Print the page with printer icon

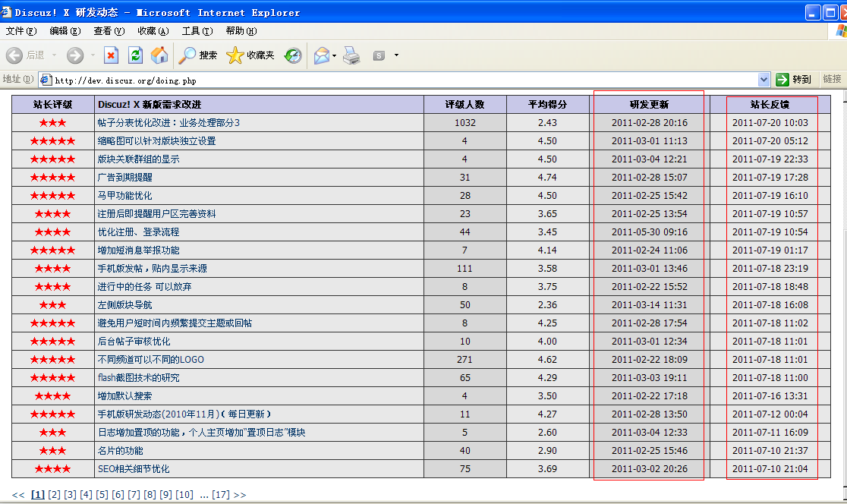pyautogui.click(x=351, y=55)
